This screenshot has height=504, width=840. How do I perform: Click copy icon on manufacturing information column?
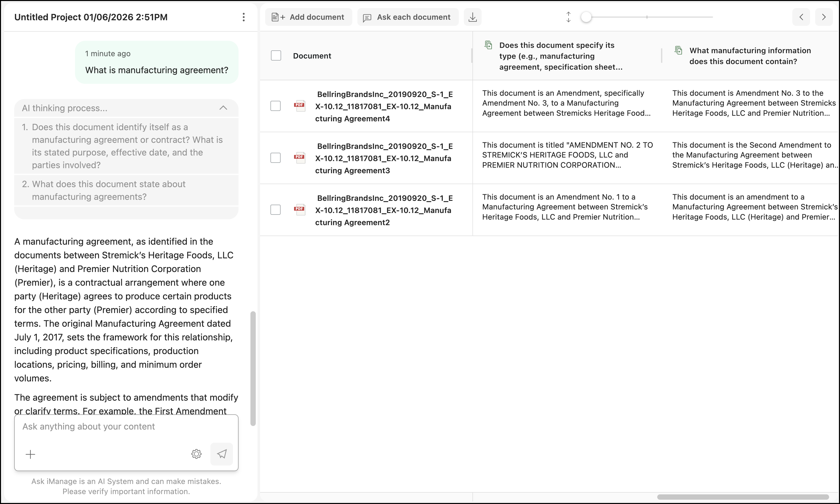(678, 50)
